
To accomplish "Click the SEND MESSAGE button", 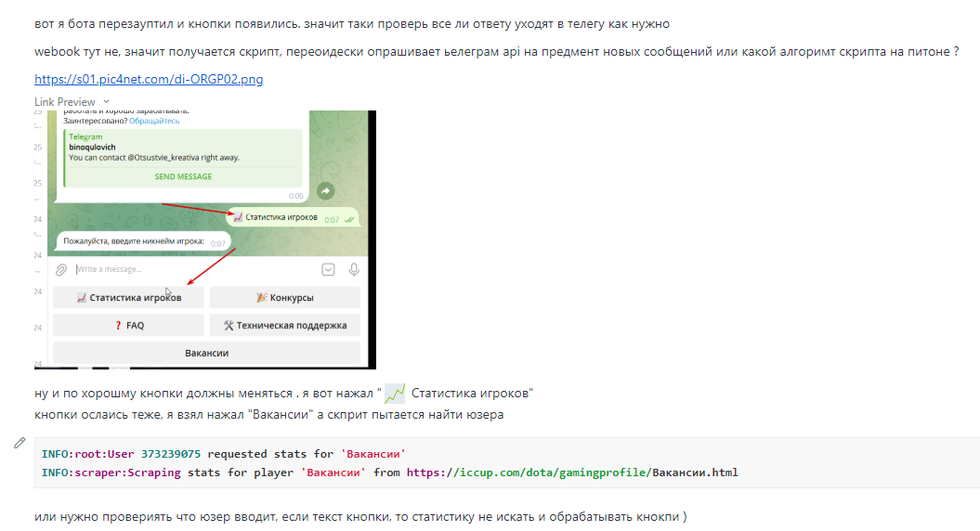I will (183, 176).
